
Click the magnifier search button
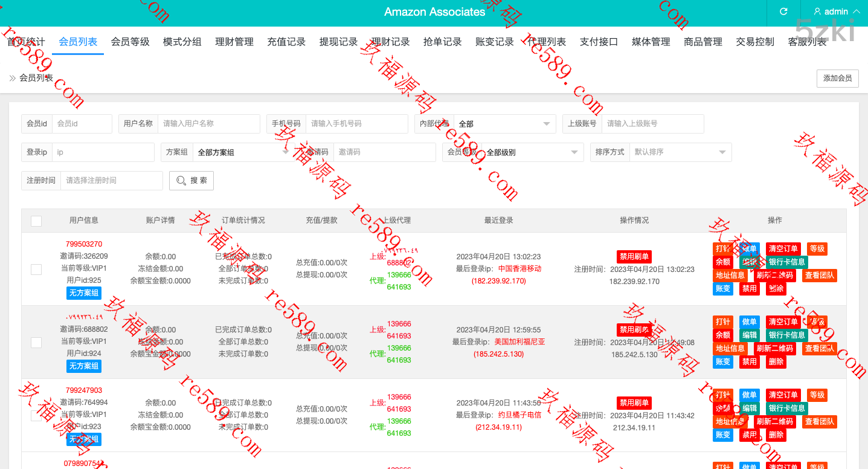click(191, 181)
